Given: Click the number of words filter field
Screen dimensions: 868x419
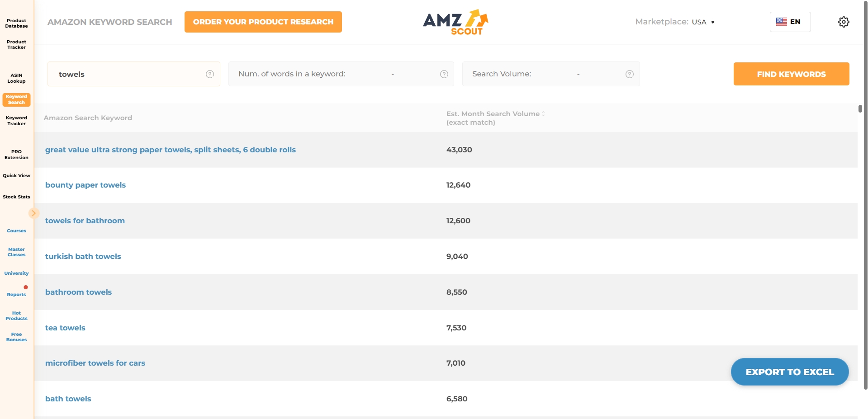Looking at the screenshot, I should [341, 74].
